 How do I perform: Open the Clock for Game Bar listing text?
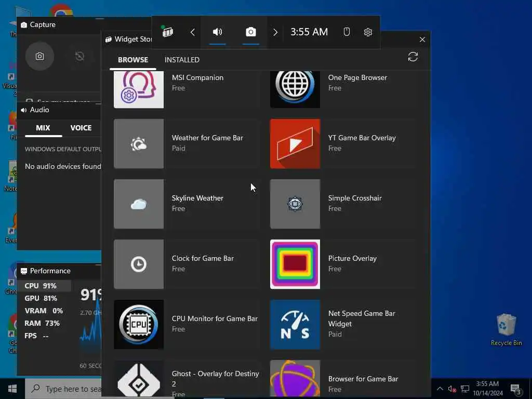(x=203, y=259)
